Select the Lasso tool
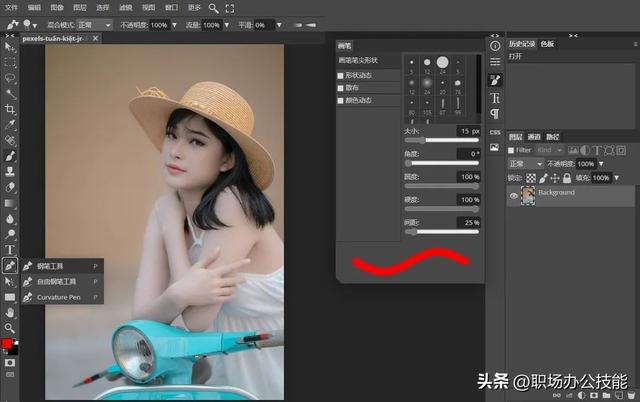Screen dimensions: 640x402 9,78
